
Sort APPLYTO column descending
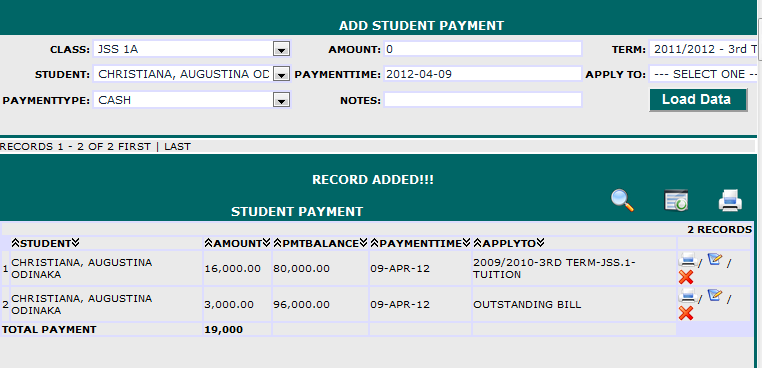pos(540,243)
